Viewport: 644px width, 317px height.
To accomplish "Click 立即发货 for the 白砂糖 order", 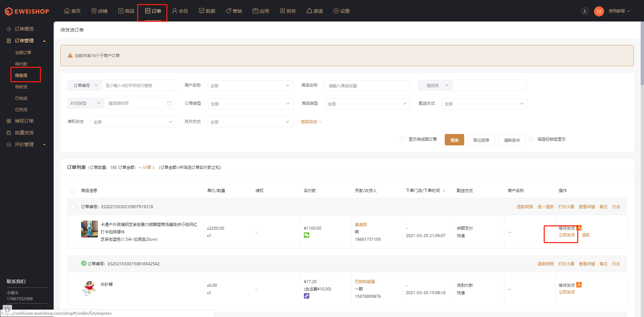I will [567, 292].
